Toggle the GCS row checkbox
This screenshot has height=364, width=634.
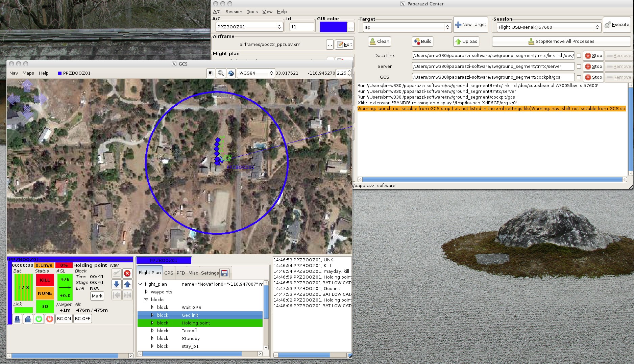(579, 77)
